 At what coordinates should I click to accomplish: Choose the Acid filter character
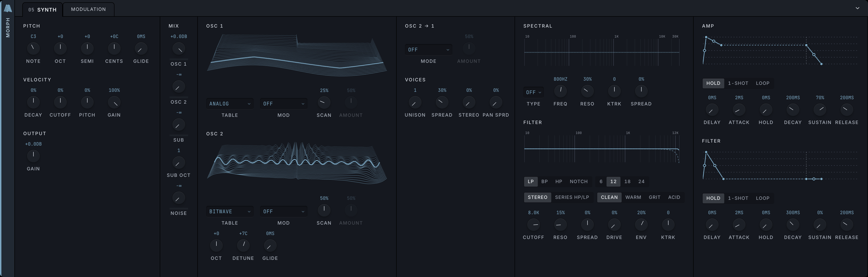674,197
